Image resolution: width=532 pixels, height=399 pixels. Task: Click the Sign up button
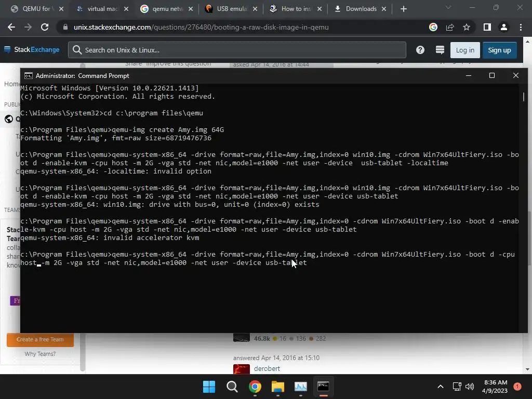pyautogui.click(x=499, y=50)
